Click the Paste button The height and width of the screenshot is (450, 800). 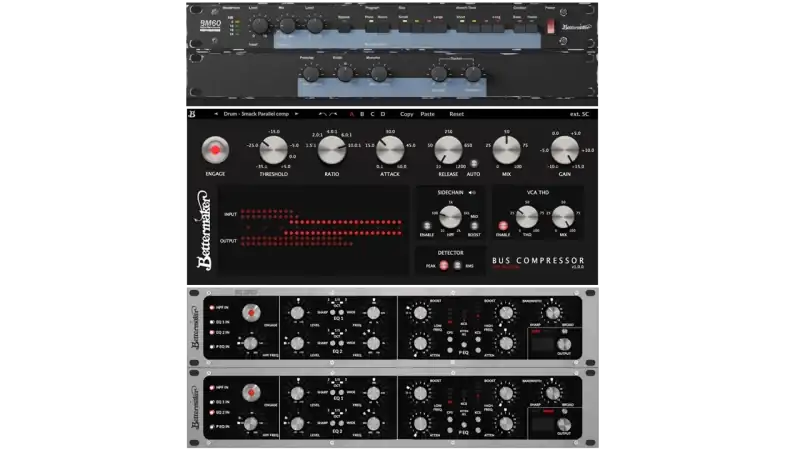[x=428, y=114]
